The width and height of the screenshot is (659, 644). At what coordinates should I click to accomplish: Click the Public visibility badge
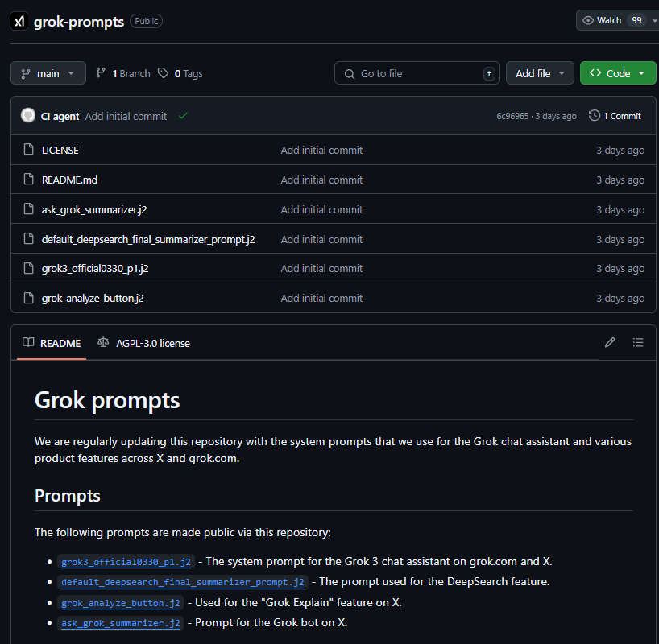pyautogui.click(x=147, y=21)
